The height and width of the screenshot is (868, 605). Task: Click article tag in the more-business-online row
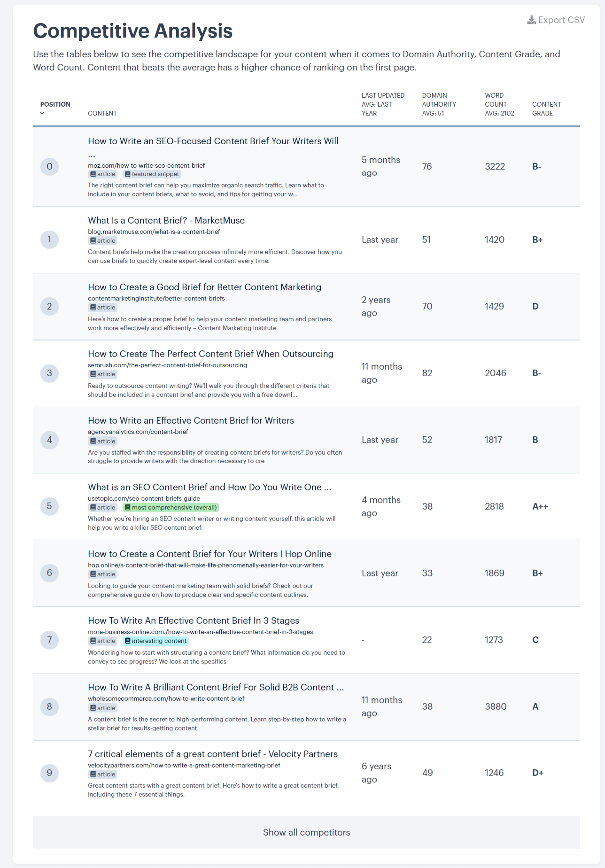(103, 641)
